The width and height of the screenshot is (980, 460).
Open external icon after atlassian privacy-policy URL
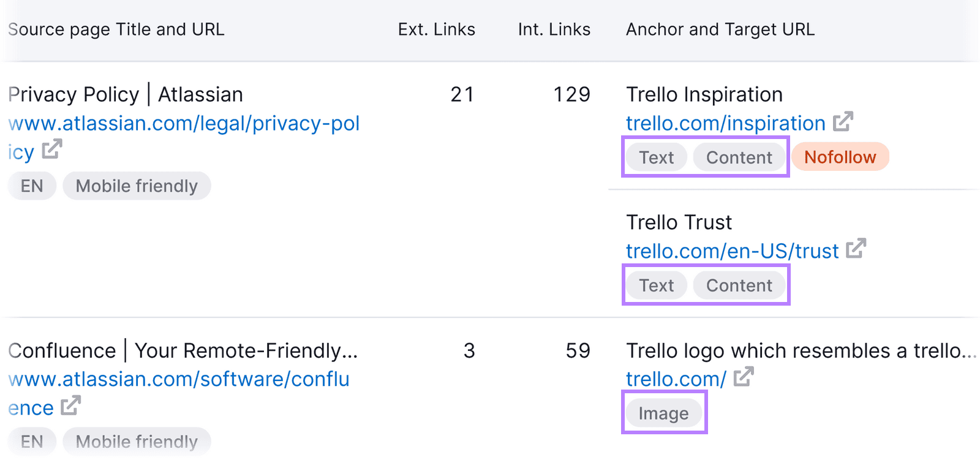52,149
